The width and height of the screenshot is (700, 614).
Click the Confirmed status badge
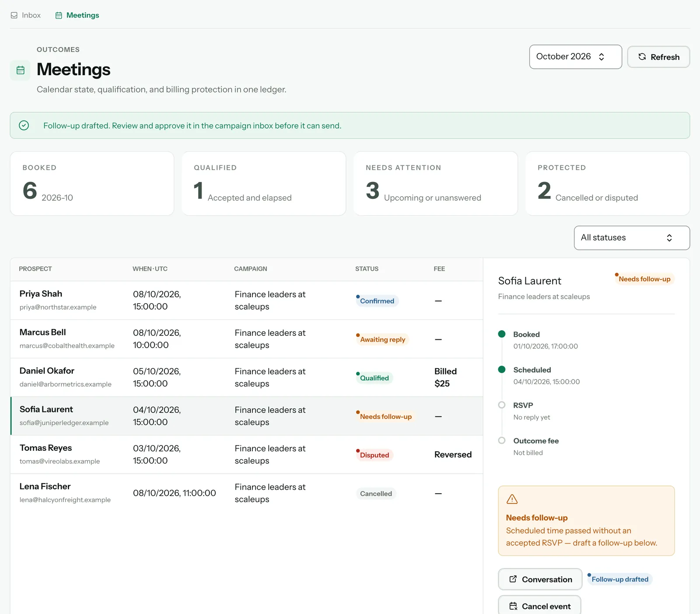(x=377, y=301)
